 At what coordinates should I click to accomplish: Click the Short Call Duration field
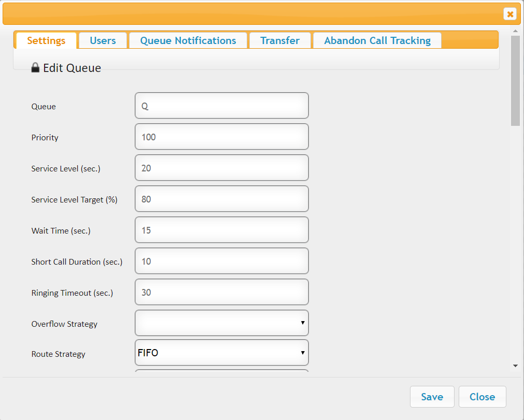click(221, 260)
